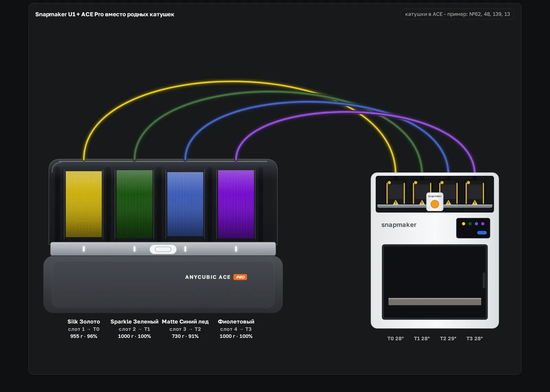Click the '730 г · 91%' remaining weight

[185, 336]
